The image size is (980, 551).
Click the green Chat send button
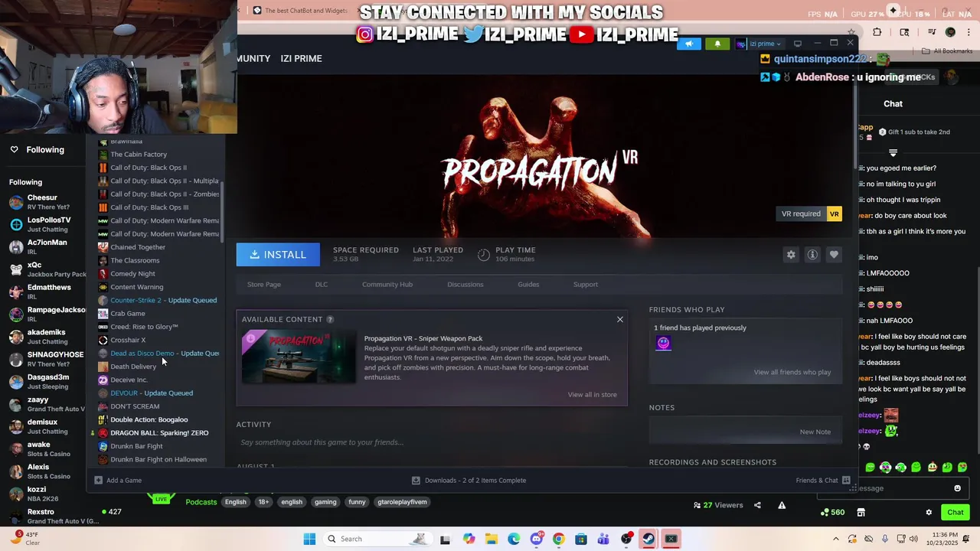(x=955, y=512)
